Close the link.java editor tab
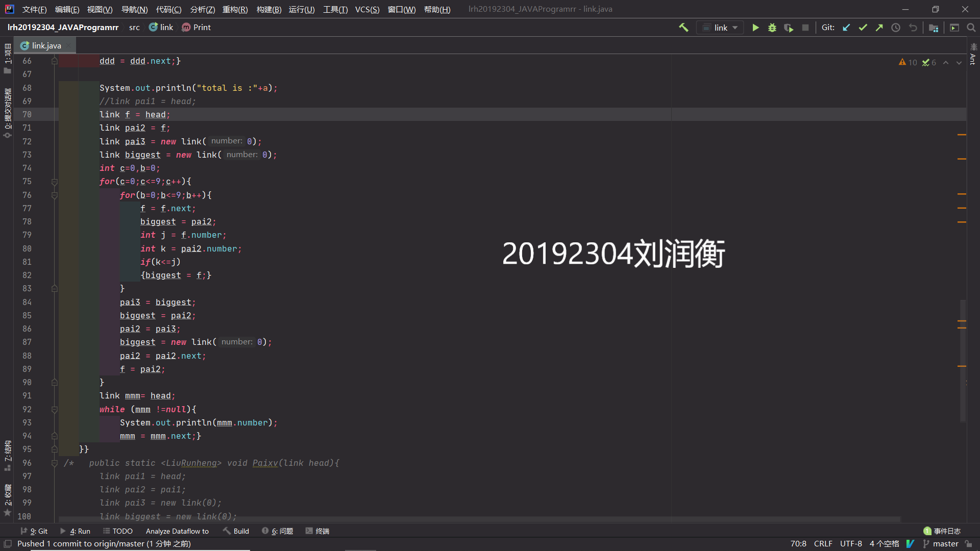 (x=69, y=45)
